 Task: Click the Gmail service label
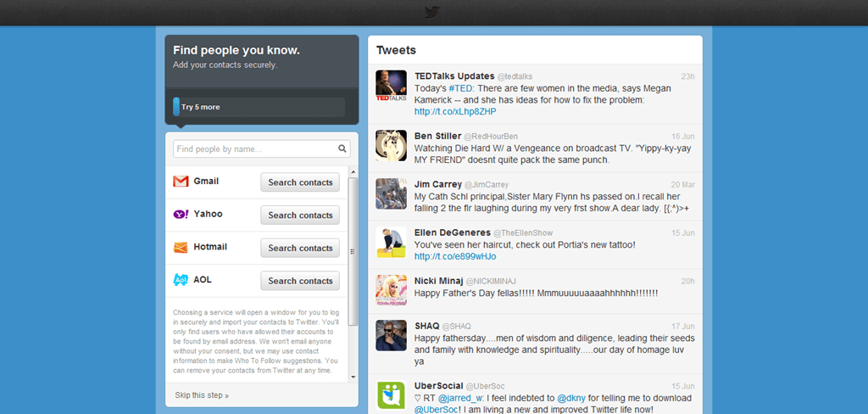point(206,182)
